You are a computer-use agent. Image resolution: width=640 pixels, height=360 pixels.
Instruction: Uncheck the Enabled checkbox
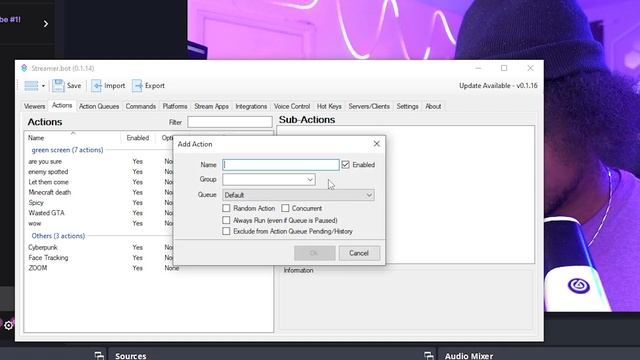[345, 164]
